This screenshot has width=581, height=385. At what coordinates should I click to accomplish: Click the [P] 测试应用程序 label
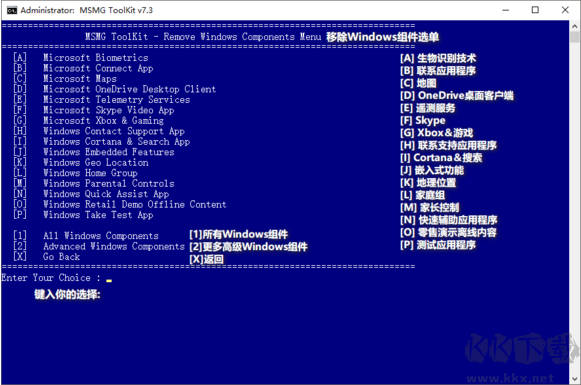coord(438,245)
